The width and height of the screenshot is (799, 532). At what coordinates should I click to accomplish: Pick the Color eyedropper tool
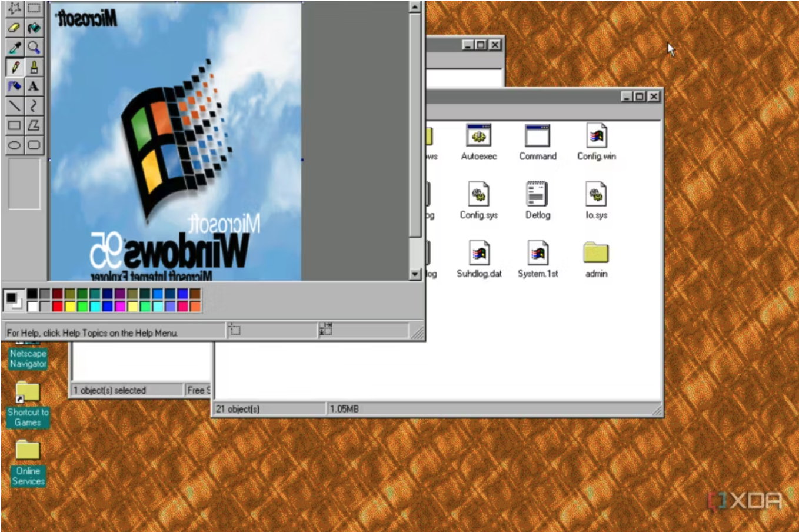(x=15, y=48)
